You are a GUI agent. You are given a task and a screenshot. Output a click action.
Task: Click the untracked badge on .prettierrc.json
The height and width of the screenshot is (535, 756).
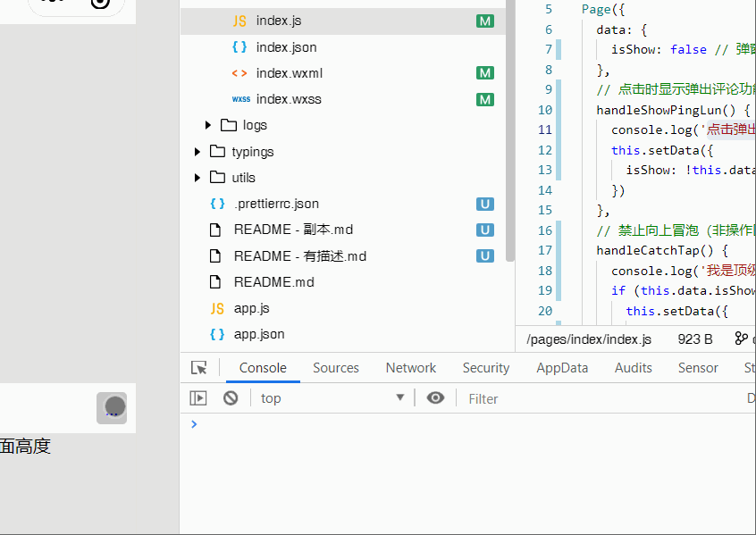[x=485, y=204]
